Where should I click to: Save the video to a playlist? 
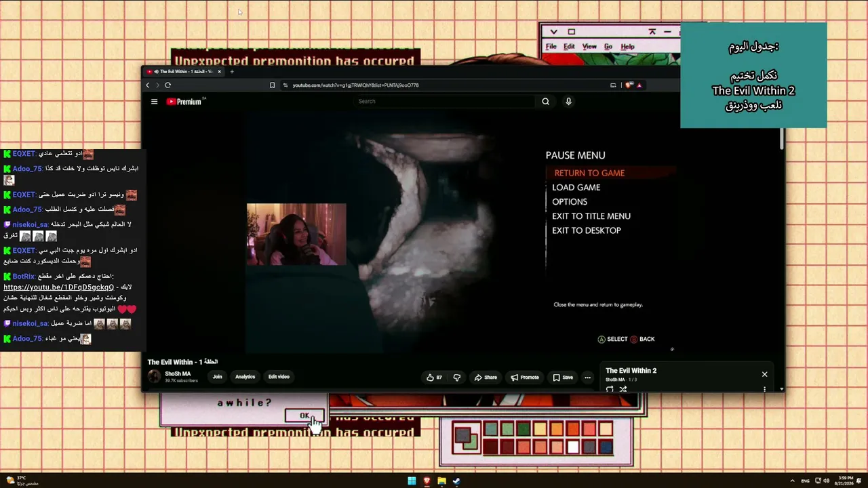coord(563,378)
